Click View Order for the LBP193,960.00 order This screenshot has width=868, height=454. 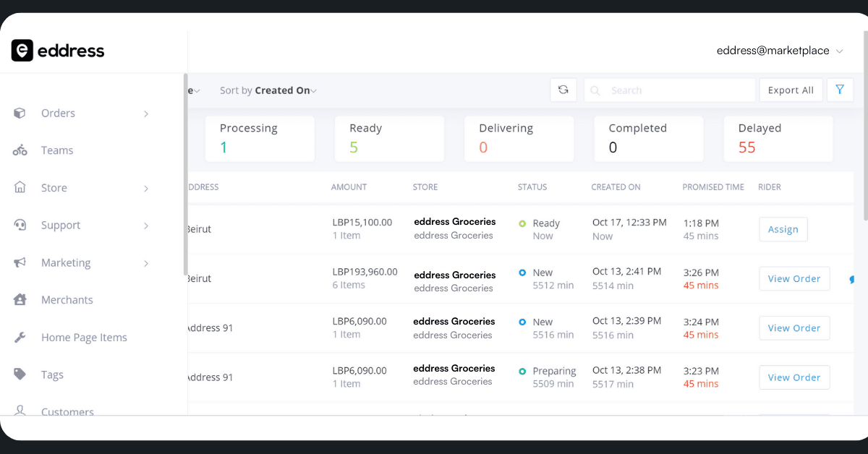(793, 279)
